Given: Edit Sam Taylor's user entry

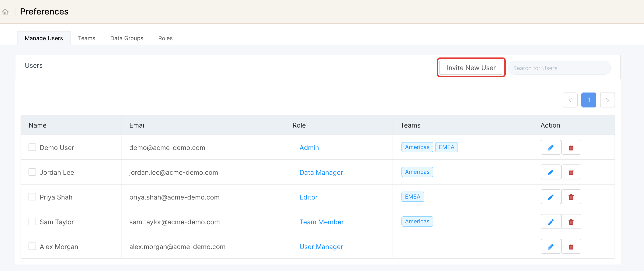Looking at the screenshot, I should click(551, 222).
